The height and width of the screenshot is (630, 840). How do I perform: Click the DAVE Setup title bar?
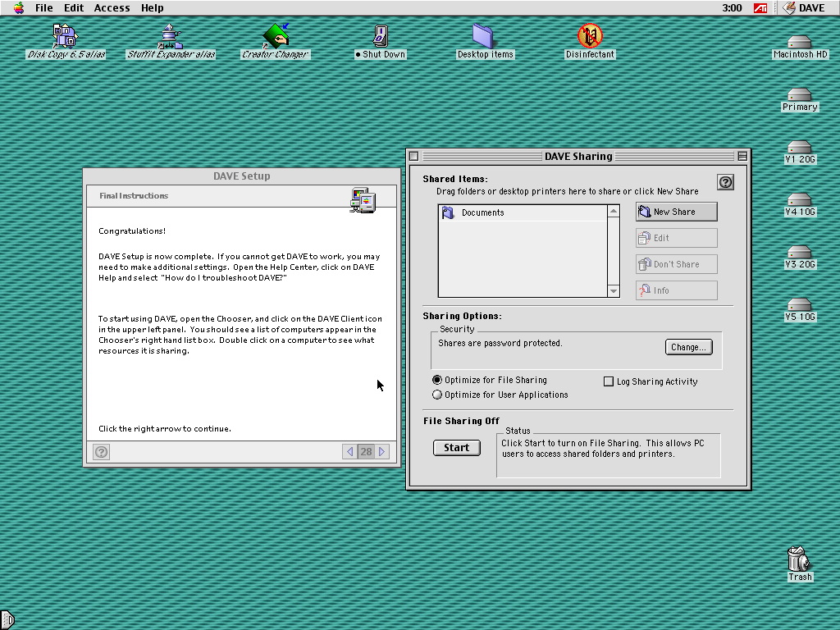(242, 176)
